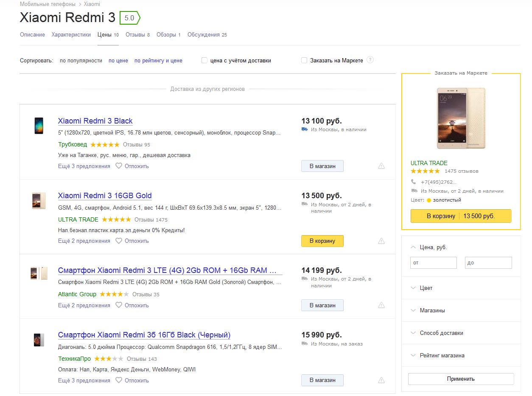The image size is (532, 396).
Task: Open Ещё 3 предложения under Трубковед
Action: click(x=84, y=166)
